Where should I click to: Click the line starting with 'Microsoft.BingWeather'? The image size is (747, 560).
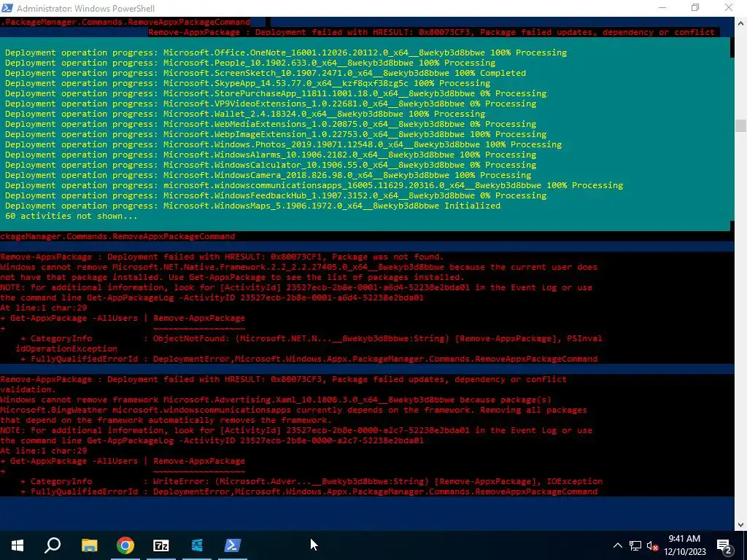(x=293, y=410)
